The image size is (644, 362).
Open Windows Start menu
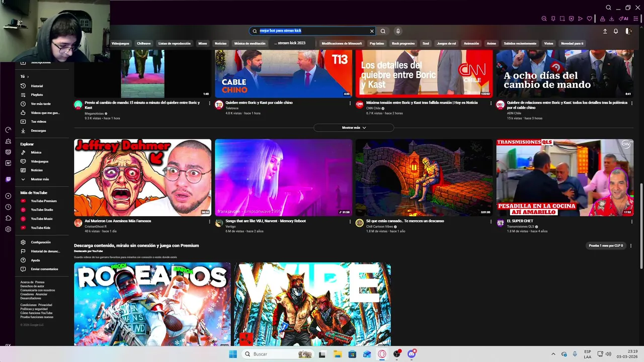[x=233, y=354]
